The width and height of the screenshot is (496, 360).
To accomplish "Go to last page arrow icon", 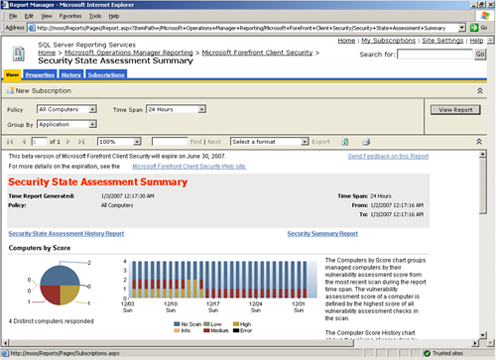I will (81, 142).
